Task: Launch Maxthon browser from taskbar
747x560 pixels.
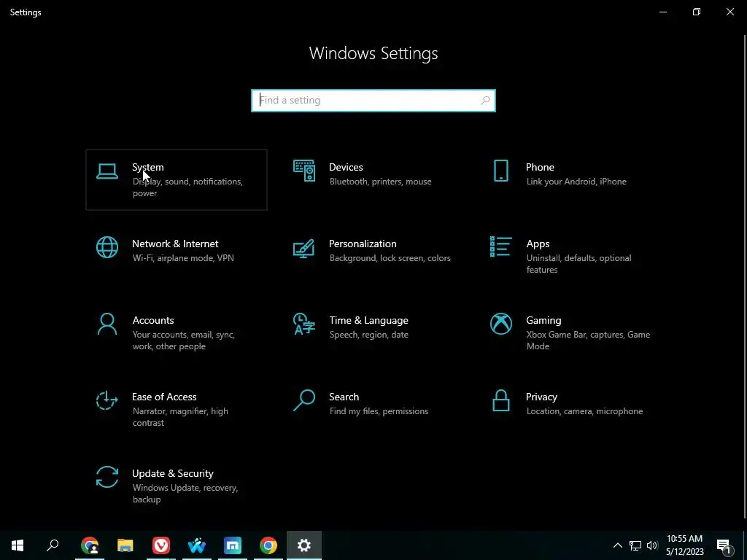Action: pyautogui.click(x=233, y=545)
